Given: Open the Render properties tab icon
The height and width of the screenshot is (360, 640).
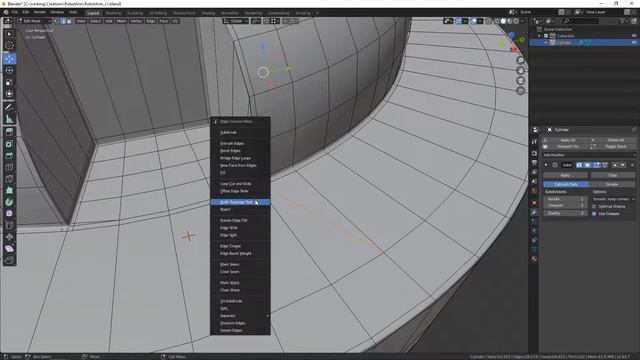Looking at the screenshot, I should pos(534,153).
